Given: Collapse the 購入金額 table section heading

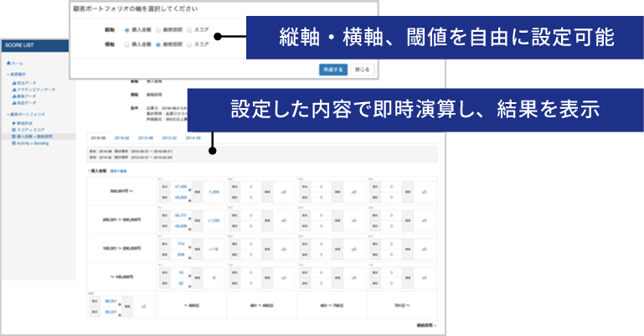Looking at the screenshot, I should tap(95, 170).
